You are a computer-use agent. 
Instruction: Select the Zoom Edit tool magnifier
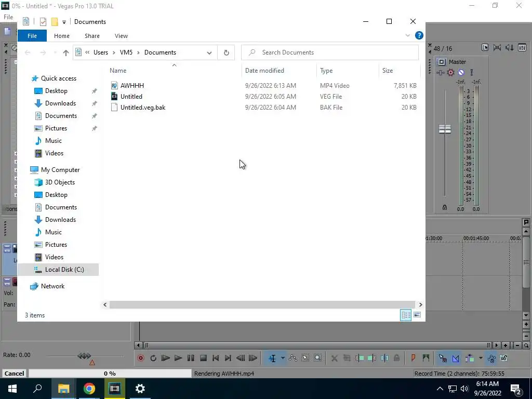pyautogui.click(x=317, y=358)
